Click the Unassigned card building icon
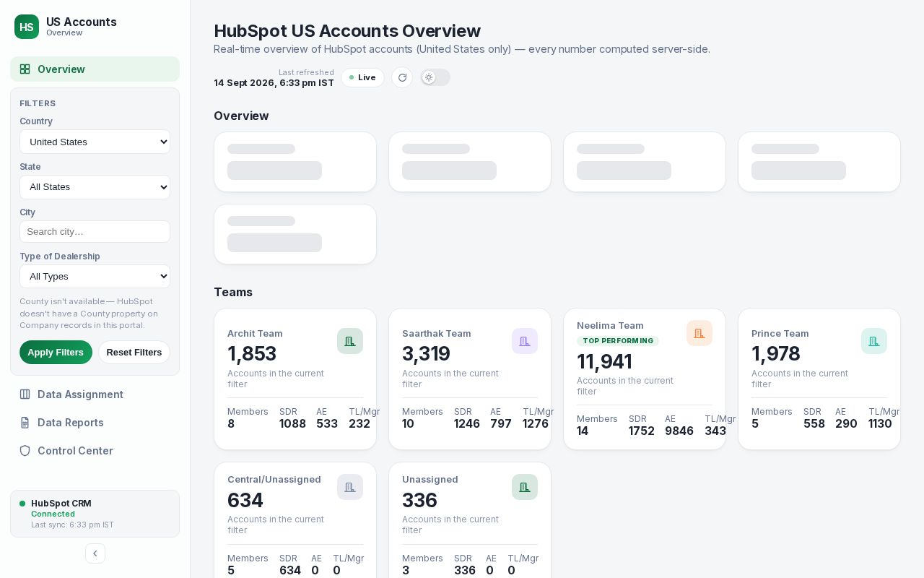Screen dimensions: 924x578 point(525,487)
